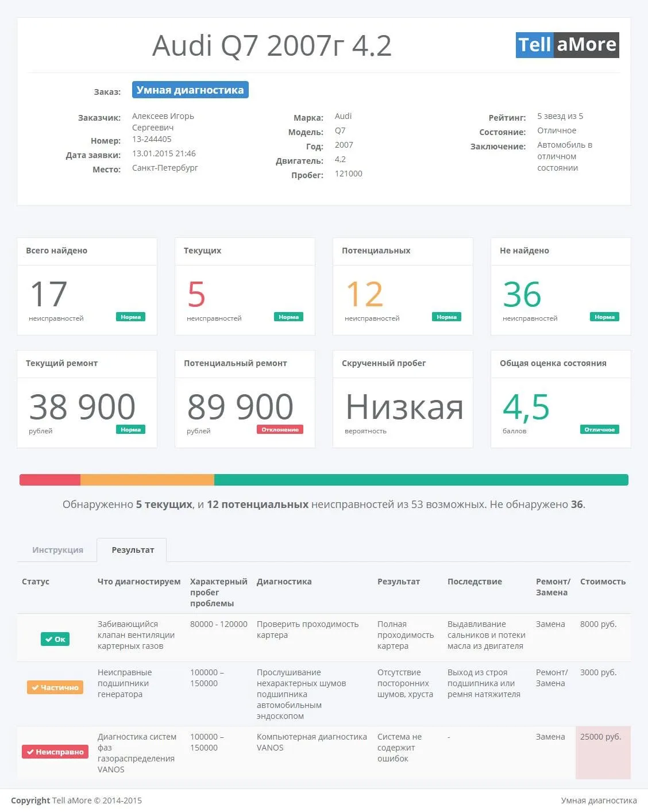Click Система не содержит ошибок result
This screenshot has height=812, width=648.
[399, 748]
